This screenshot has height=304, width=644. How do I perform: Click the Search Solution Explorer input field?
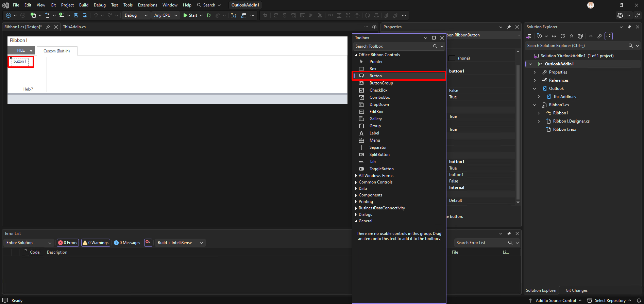pyautogui.click(x=576, y=46)
